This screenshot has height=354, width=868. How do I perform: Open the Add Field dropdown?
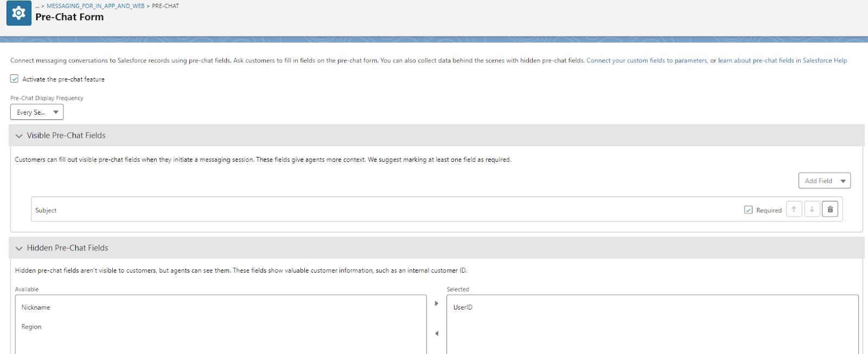point(825,181)
